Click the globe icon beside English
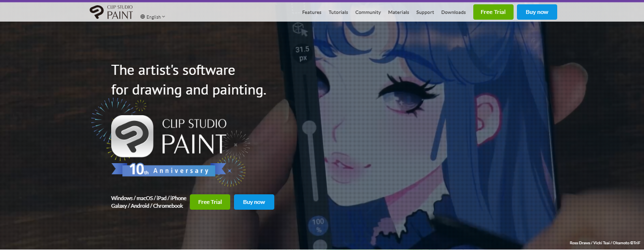This screenshot has width=644, height=250. [x=143, y=17]
